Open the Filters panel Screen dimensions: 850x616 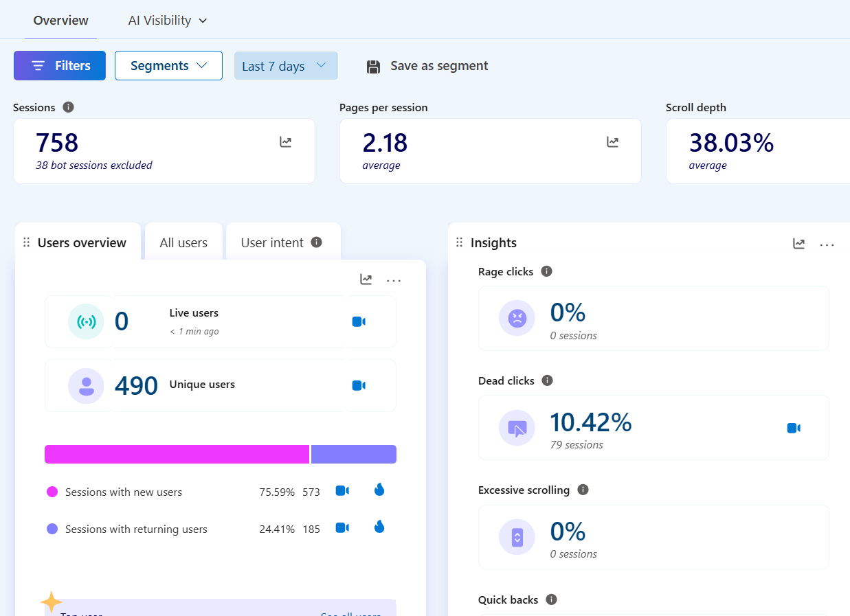[60, 66]
